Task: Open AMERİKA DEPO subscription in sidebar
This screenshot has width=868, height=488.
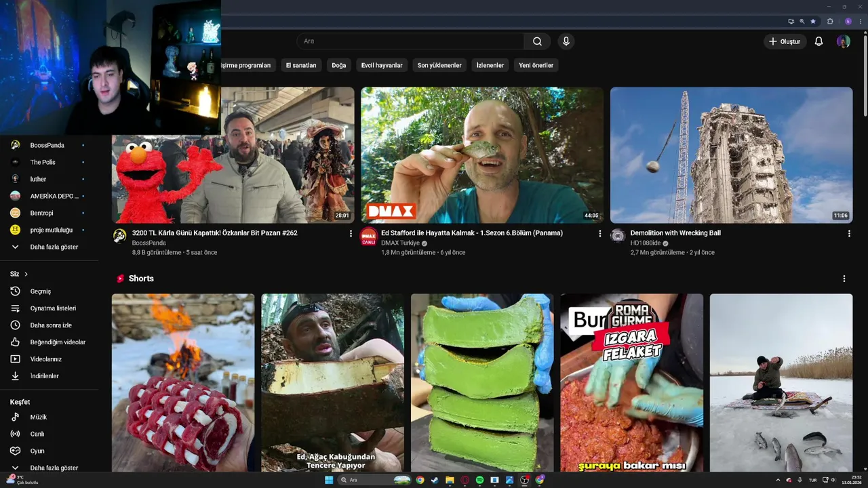Action: tap(49, 196)
